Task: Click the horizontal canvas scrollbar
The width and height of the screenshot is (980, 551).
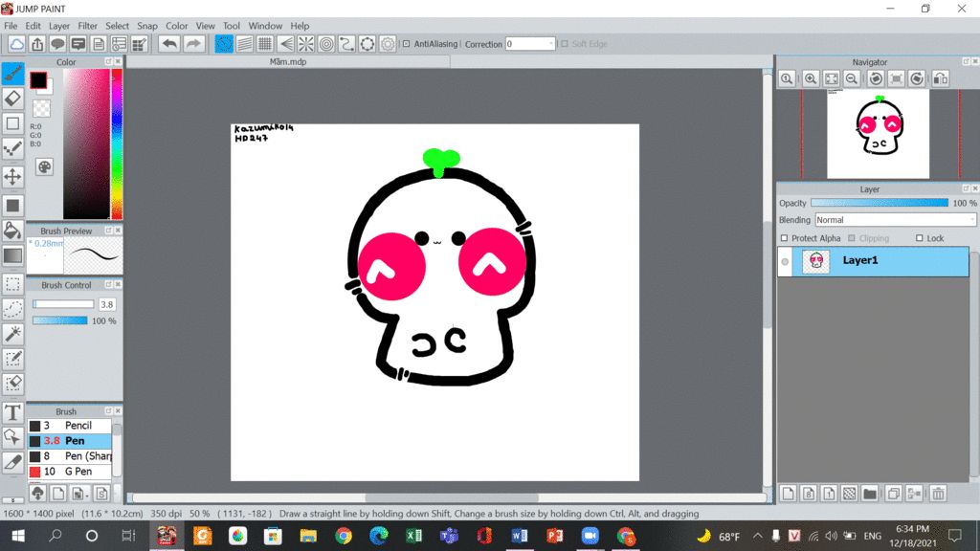Action: (452, 497)
